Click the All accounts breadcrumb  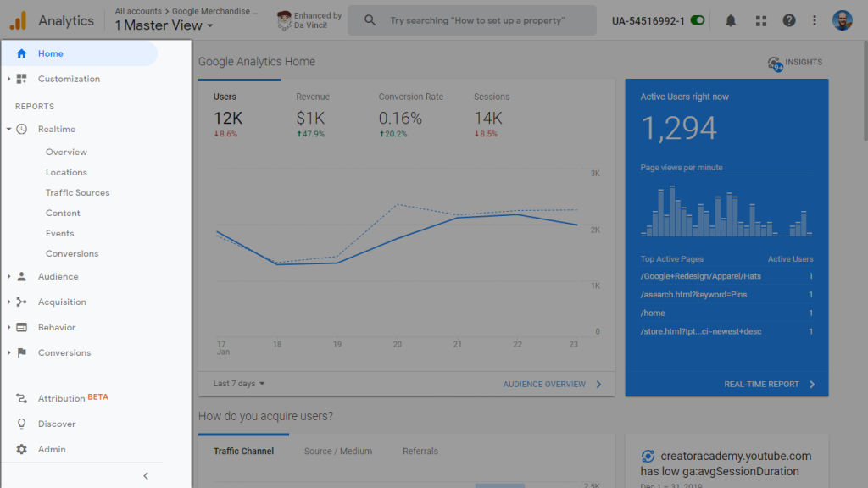point(138,11)
